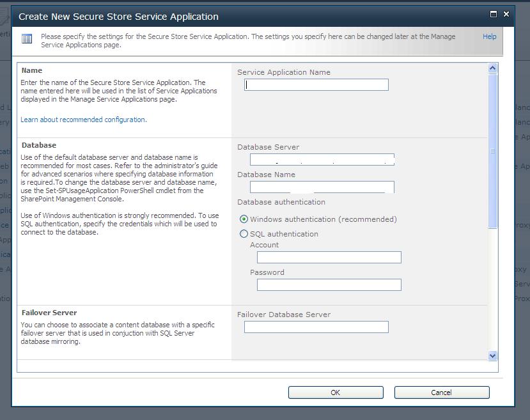Click the Failover Database Server input field
This screenshot has height=420, width=530.
tap(316, 327)
